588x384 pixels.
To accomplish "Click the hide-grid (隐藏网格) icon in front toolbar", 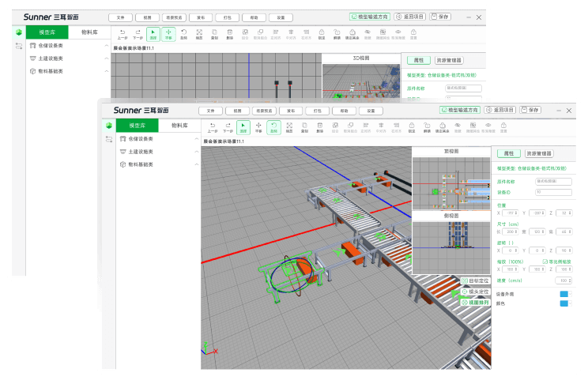I will [473, 127].
